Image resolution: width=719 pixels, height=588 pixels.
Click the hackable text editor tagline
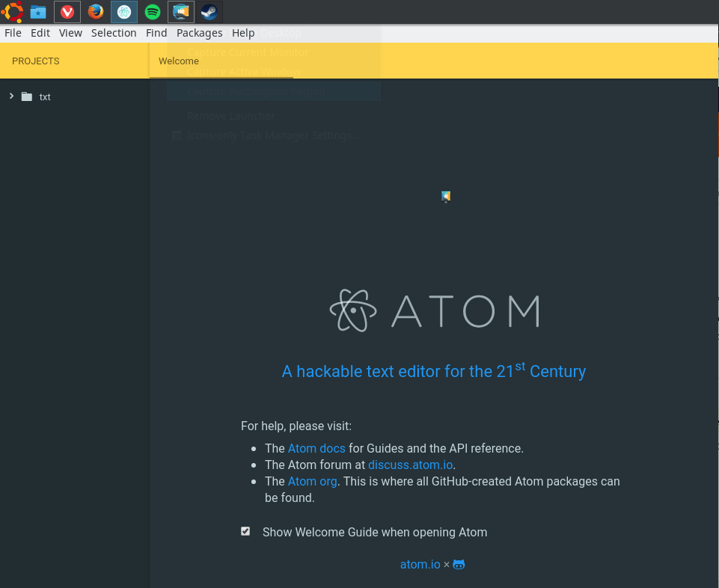(x=434, y=371)
